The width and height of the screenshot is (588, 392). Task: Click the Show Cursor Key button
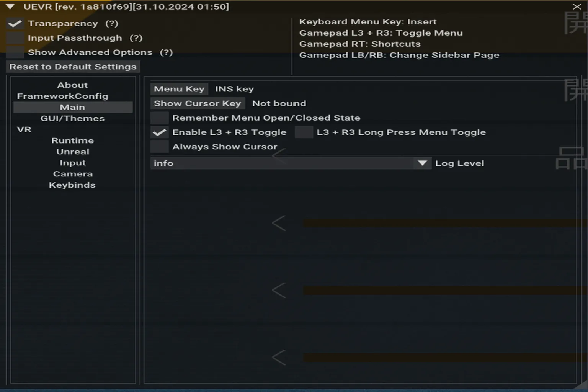pyautogui.click(x=198, y=103)
